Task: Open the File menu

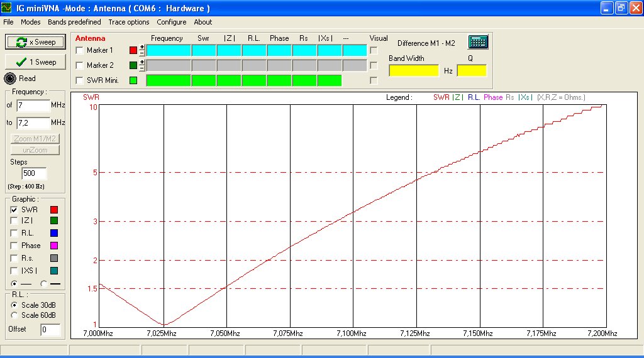Action: (8, 22)
